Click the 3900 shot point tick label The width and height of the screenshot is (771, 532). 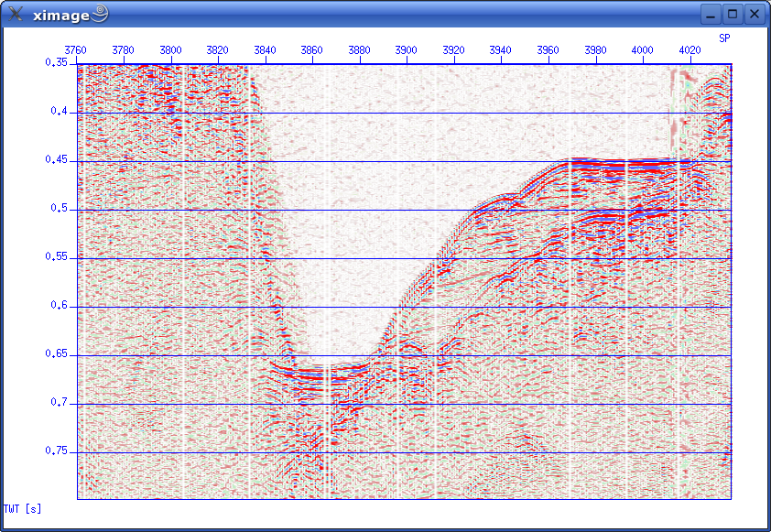click(407, 50)
